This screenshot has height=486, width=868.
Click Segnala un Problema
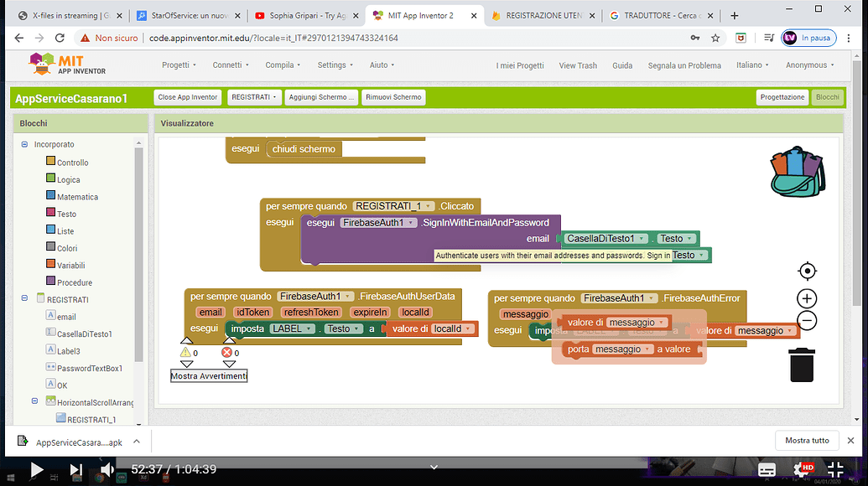684,65
